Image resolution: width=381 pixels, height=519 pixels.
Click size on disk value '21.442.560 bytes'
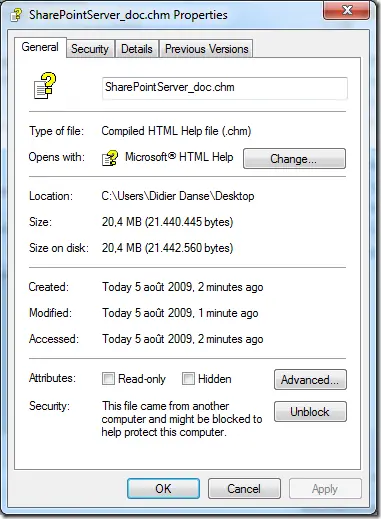[x=190, y=248]
